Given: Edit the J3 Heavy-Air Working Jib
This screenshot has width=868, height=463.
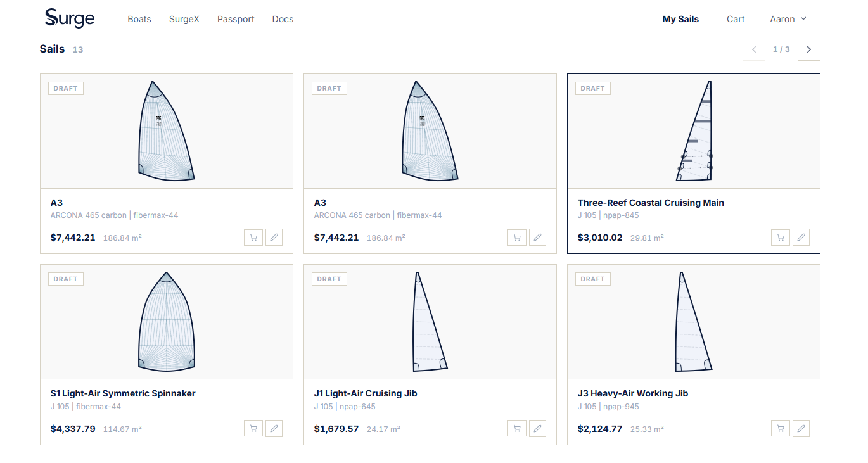Looking at the screenshot, I should click(801, 428).
